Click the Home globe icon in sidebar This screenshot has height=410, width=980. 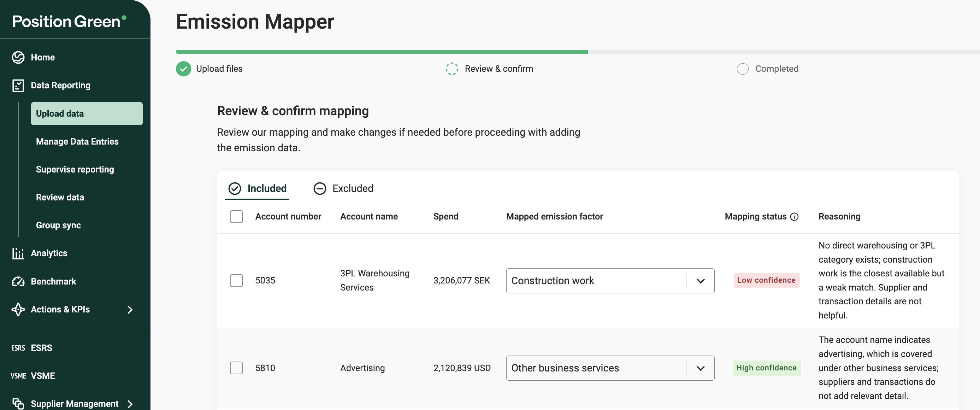pos(18,58)
